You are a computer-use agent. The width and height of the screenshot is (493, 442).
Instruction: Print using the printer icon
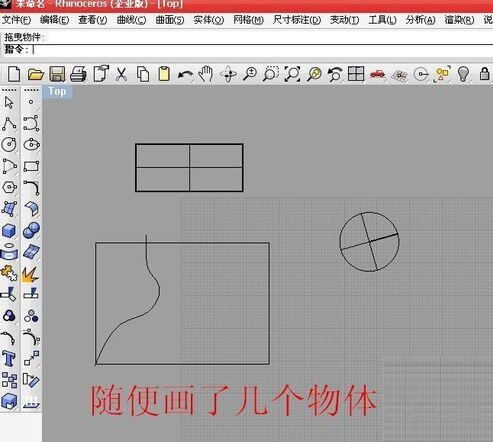coord(78,74)
